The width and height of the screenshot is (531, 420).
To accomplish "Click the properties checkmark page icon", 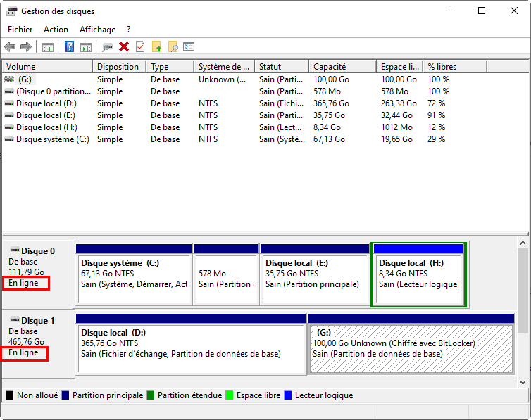I will pyautogui.click(x=140, y=47).
